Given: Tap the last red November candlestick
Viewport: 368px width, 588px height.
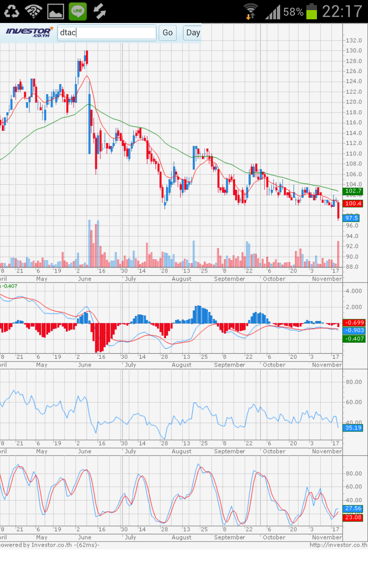Looking at the screenshot, I should pos(338,211).
